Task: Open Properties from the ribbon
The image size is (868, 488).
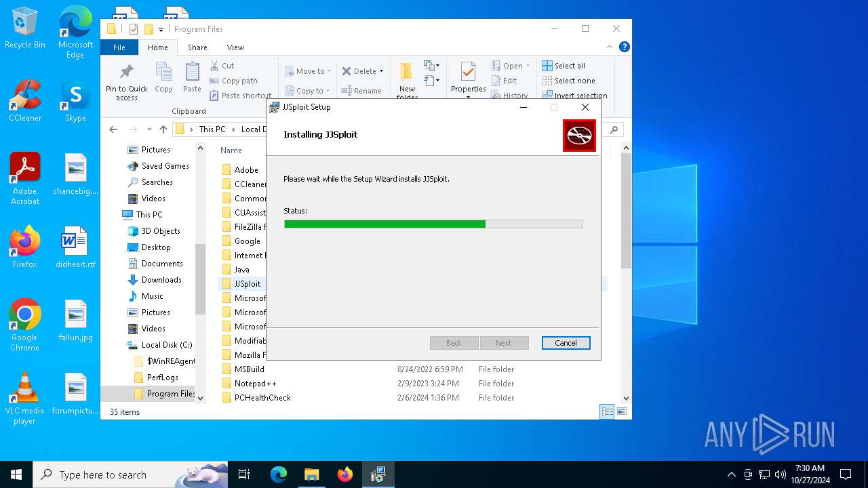Action: coord(468,79)
